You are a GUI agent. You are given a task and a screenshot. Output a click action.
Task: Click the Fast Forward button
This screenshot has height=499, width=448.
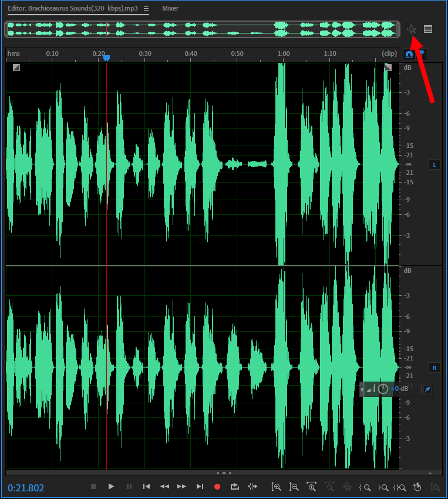(x=181, y=487)
